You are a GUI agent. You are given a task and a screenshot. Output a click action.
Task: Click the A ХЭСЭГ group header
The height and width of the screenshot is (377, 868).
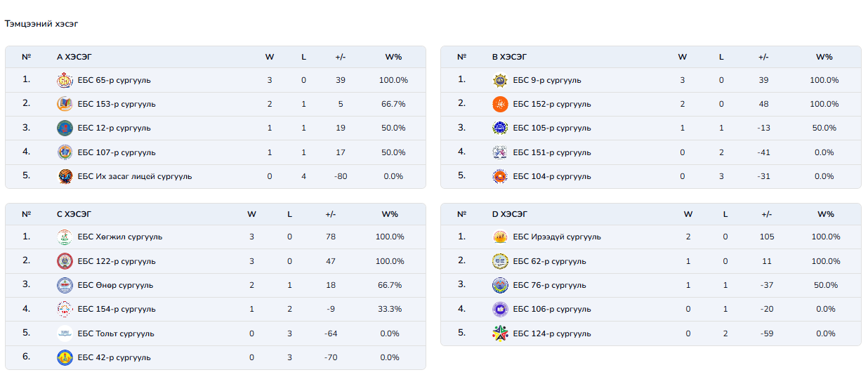coord(74,57)
